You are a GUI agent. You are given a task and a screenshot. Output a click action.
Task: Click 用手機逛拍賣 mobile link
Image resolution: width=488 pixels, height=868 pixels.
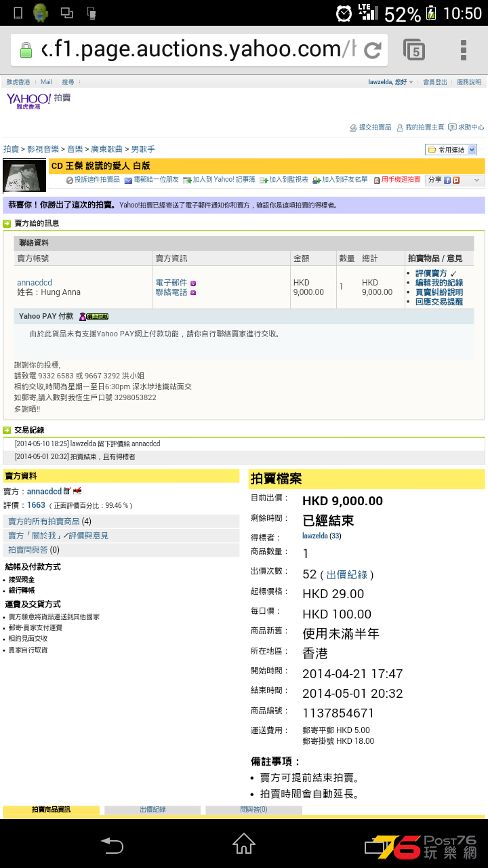(401, 180)
